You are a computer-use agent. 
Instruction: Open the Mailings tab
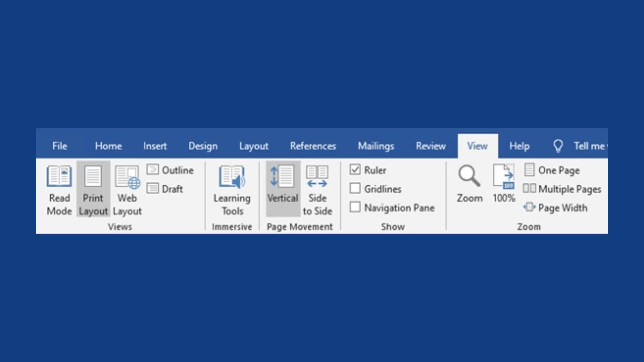click(376, 146)
